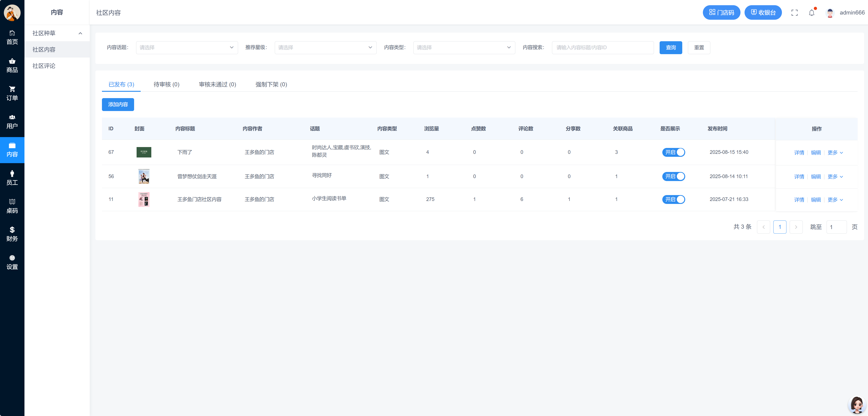Click 编辑 link for post 56
Viewport: 868px width, 416px height.
pos(815,177)
